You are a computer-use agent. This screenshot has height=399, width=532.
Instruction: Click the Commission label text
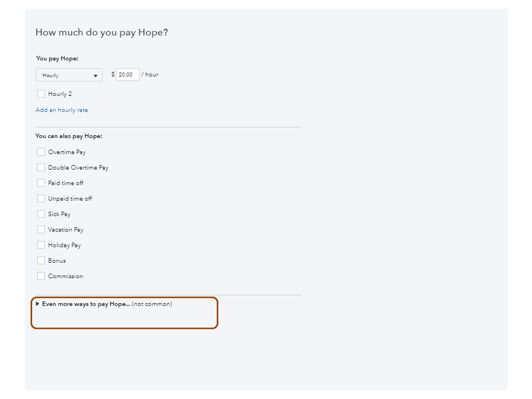coord(65,276)
